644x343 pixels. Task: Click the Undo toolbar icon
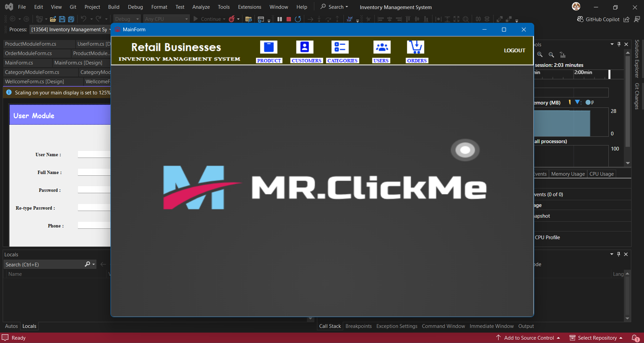(84, 19)
